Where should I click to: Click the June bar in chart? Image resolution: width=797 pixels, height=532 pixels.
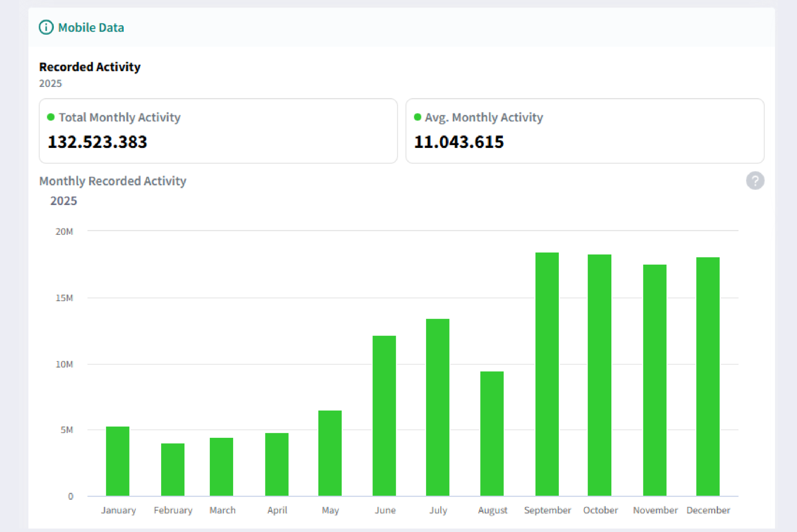(384, 416)
